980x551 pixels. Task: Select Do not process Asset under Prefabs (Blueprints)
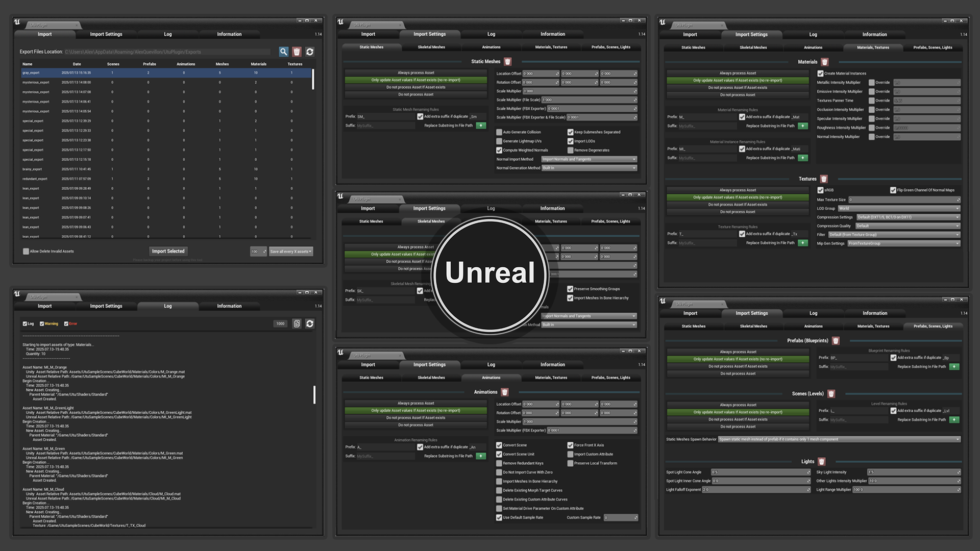tap(738, 373)
